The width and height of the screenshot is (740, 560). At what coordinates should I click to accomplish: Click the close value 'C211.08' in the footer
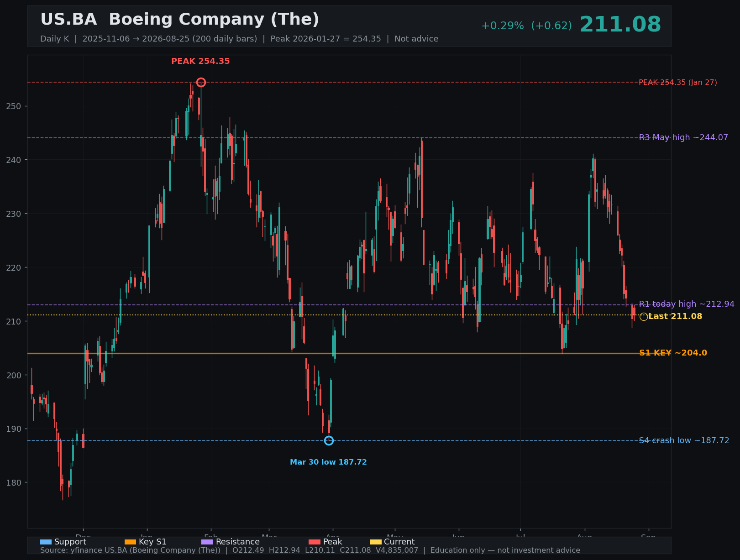point(355,550)
